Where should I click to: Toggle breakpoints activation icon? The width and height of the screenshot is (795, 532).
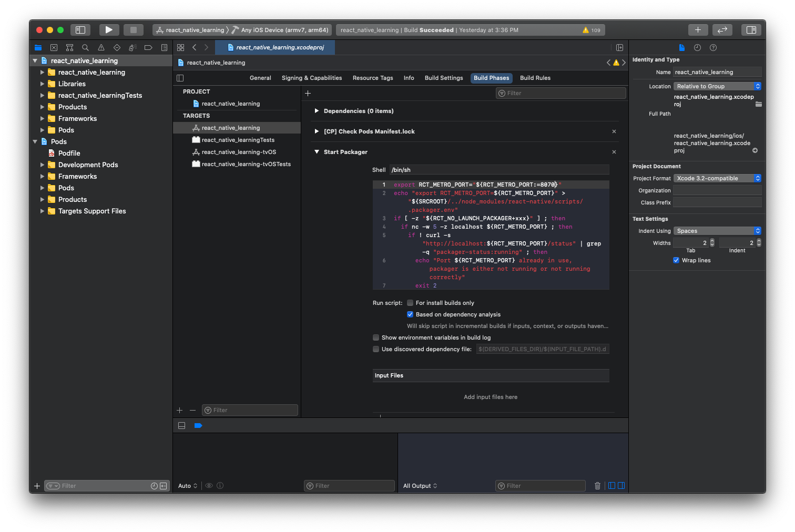click(x=198, y=426)
